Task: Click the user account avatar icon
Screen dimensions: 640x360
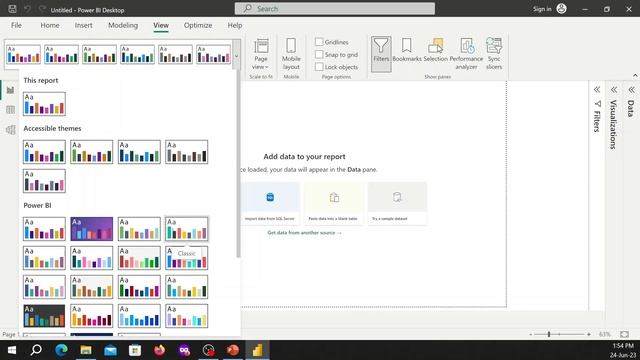Action: coord(562,9)
